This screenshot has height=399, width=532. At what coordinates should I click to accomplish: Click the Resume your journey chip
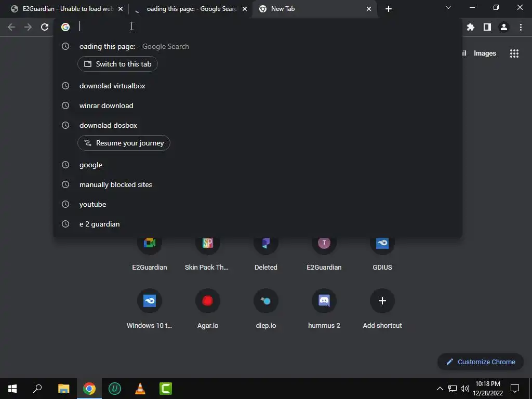pyautogui.click(x=124, y=143)
